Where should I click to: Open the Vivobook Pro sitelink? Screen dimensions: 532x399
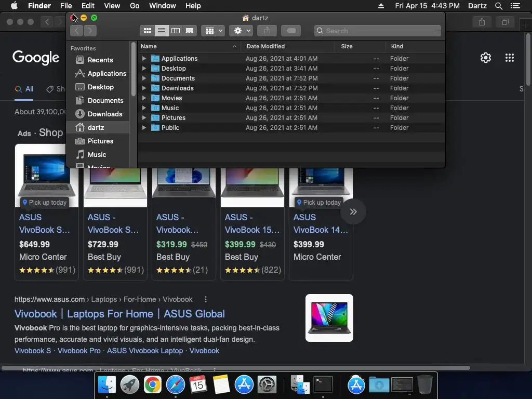[79, 351]
